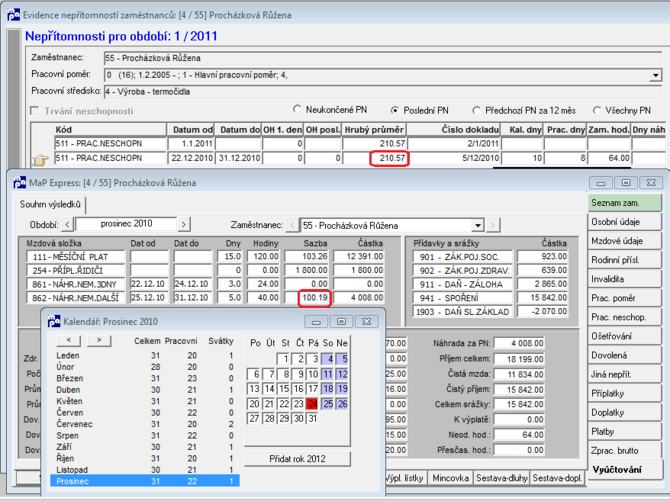The height and width of the screenshot is (501, 670).
Task: Click the Přidat rok 2012 button
Action: pyautogui.click(x=297, y=459)
